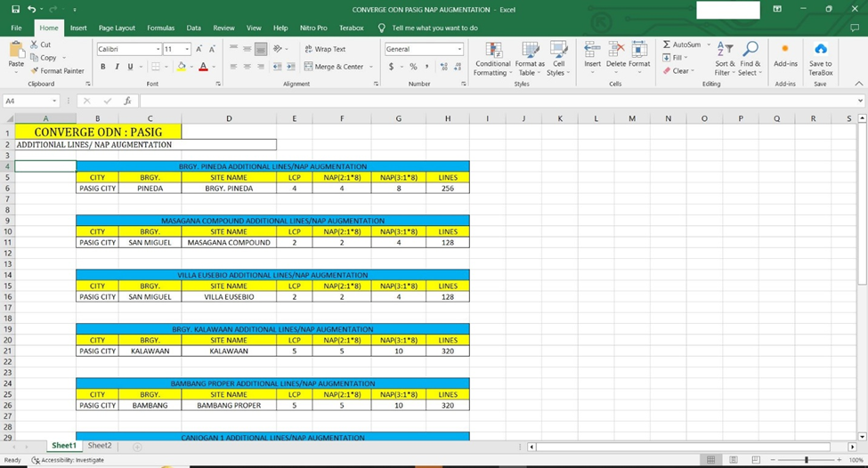The image size is (868, 468).
Task: Click Save to TeraBox cloud icon
Action: (821, 49)
